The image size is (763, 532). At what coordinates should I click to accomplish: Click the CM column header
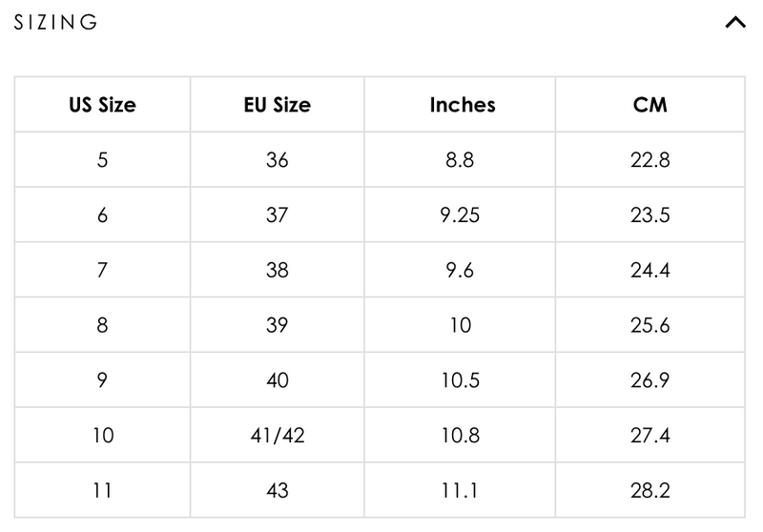point(650,105)
